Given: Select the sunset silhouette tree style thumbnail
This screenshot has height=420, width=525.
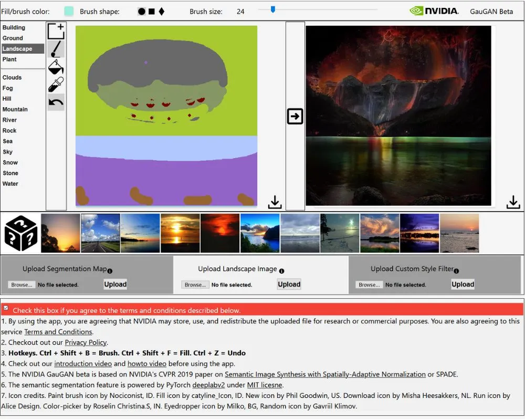Looking at the screenshot, I should [60, 233].
